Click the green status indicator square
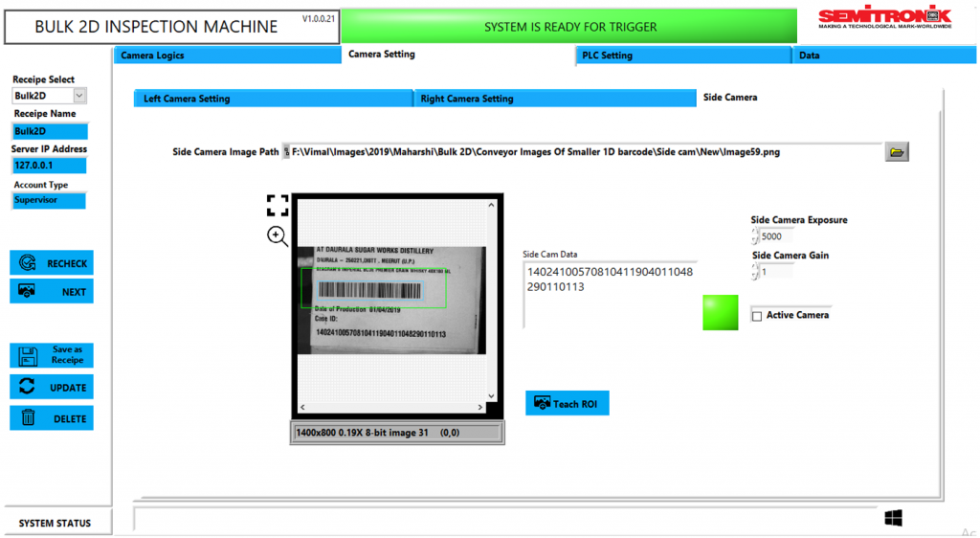Viewport: 980px width, 538px height. [x=721, y=313]
